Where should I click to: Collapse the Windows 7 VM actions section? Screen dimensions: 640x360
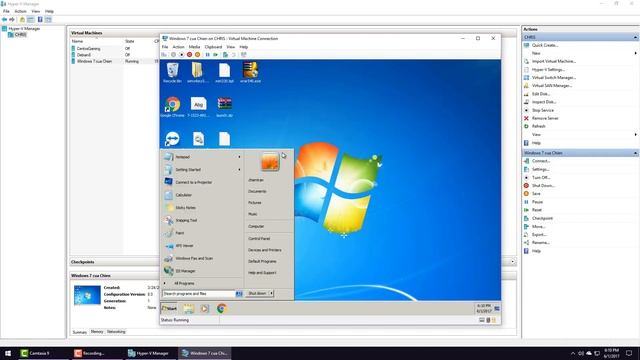pos(635,153)
